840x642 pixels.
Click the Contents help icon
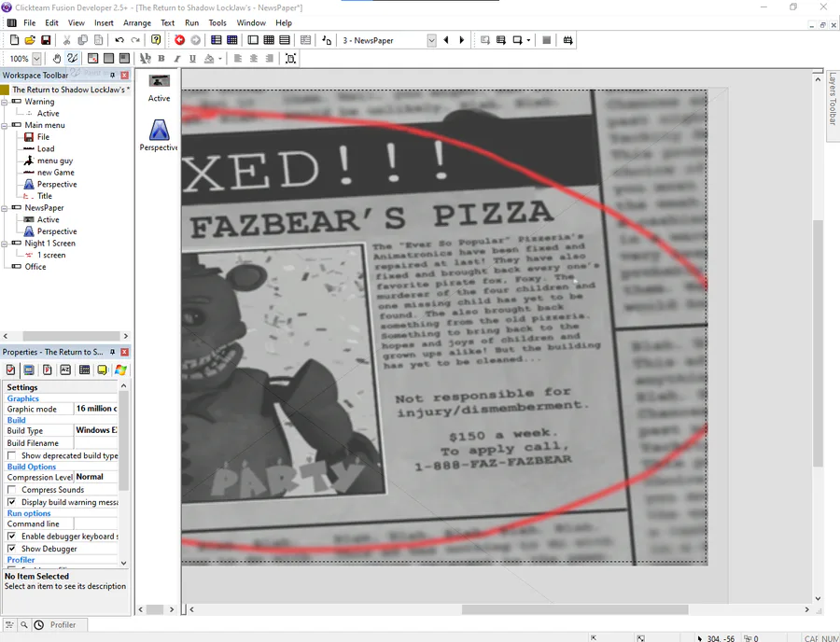coord(156,40)
